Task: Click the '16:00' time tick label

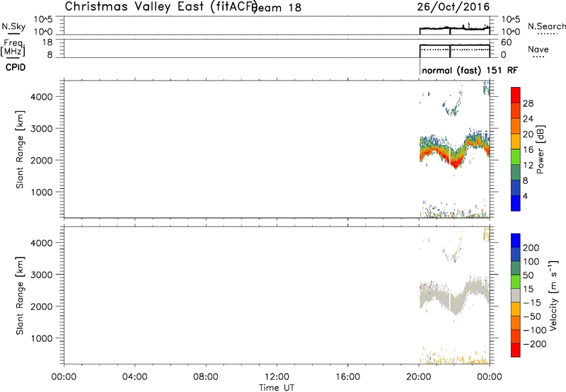Action: pyautogui.click(x=347, y=377)
